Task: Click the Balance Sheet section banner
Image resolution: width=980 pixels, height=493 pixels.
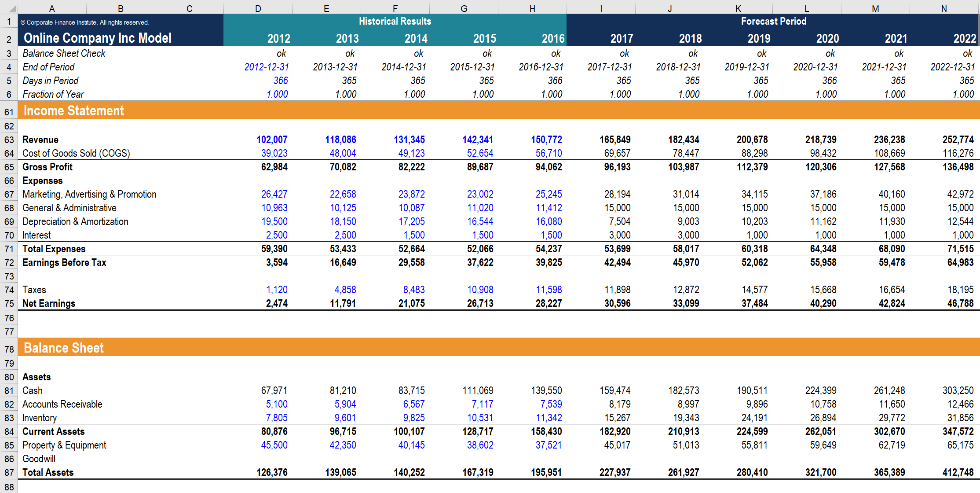Action: (63, 348)
